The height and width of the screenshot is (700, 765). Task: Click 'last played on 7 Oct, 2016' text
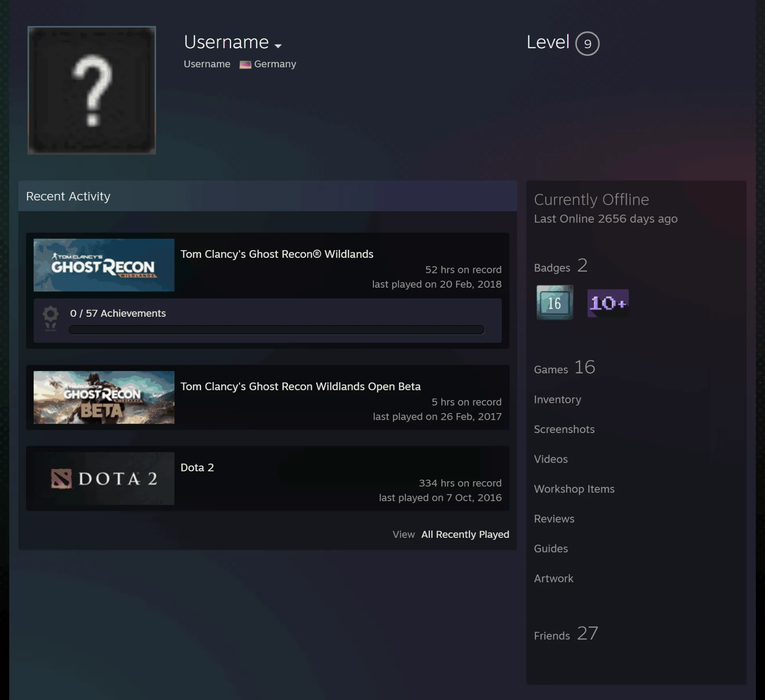tap(440, 498)
